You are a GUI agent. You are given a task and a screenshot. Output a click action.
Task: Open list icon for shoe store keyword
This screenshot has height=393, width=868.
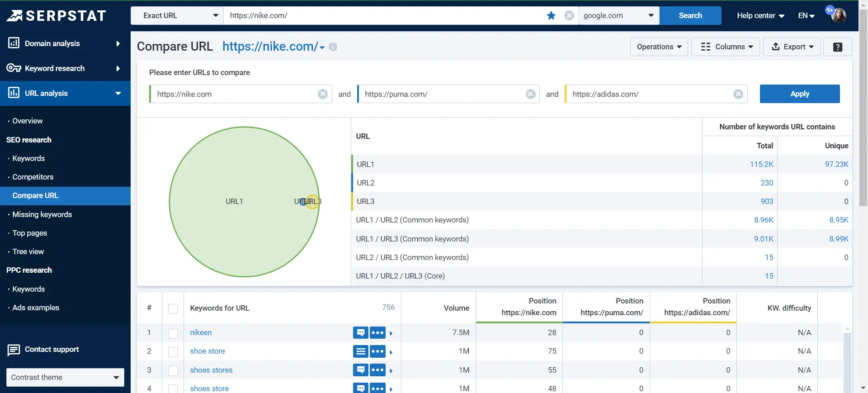[x=361, y=351]
